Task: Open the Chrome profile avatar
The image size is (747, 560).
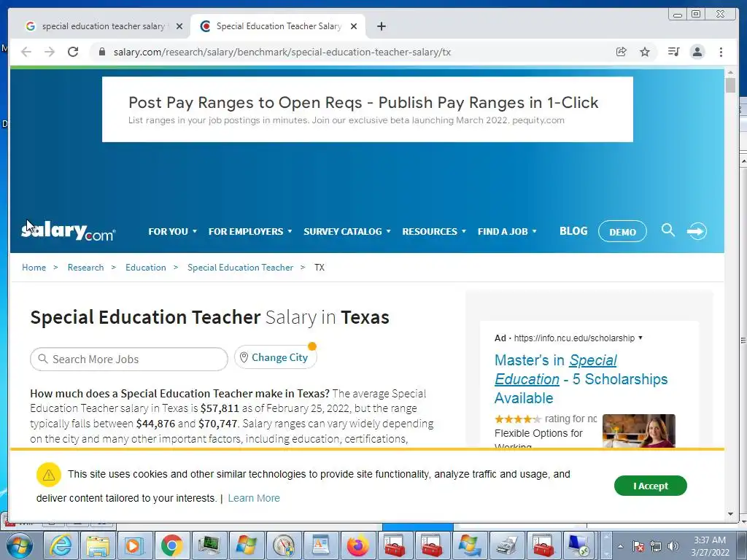Action: pyautogui.click(x=697, y=52)
